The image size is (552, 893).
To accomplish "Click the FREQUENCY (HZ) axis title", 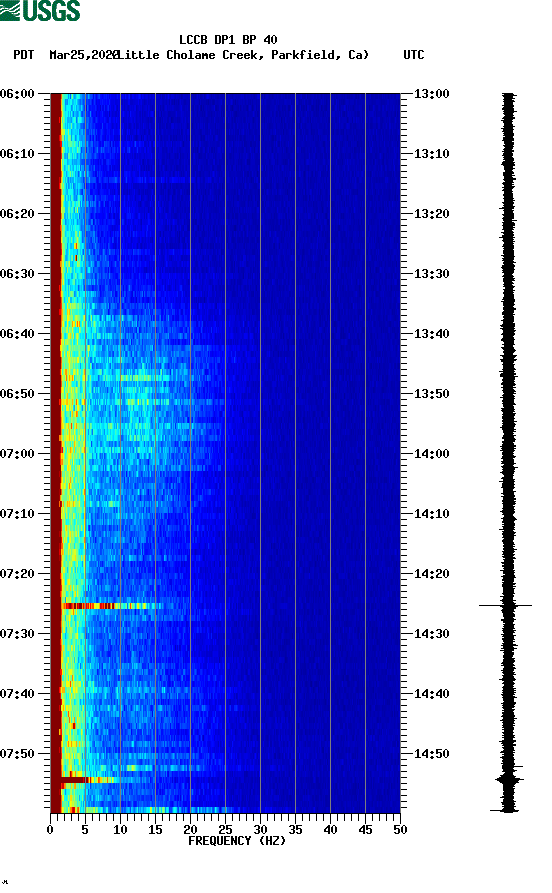I will click(x=237, y=841).
